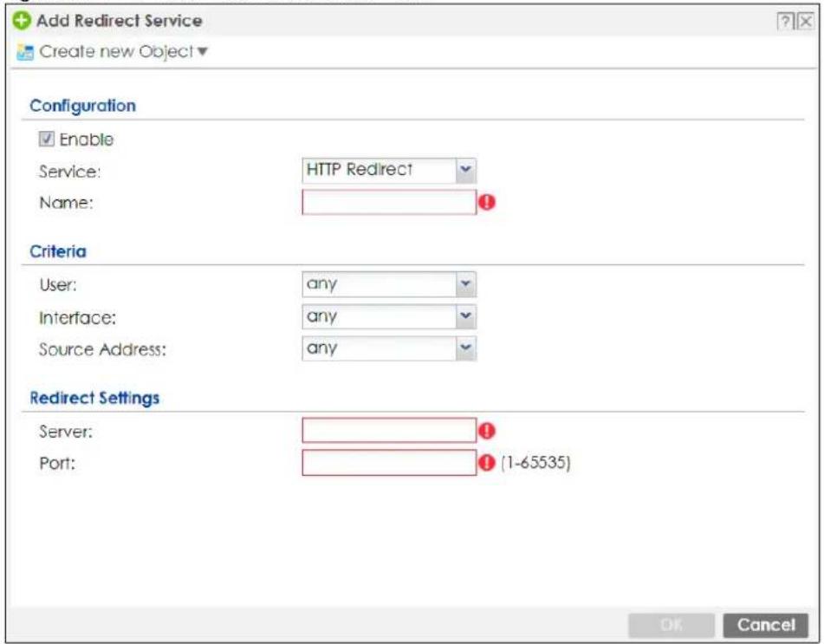Image resolution: width=824 pixels, height=644 pixels.
Task: Click the Create new Object icon
Action: tap(25, 52)
